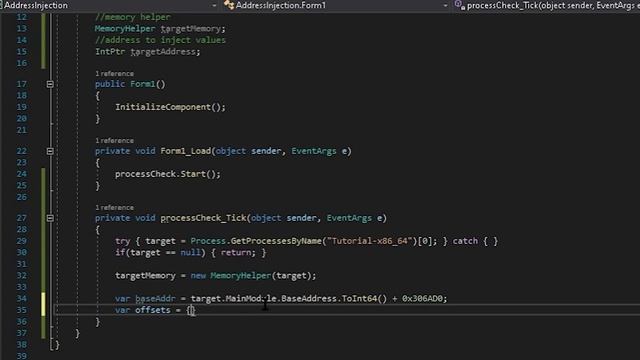Collapse the processCheck_Tick method outline toggle
The height and width of the screenshot is (360, 640).
pyautogui.click(x=50, y=218)
